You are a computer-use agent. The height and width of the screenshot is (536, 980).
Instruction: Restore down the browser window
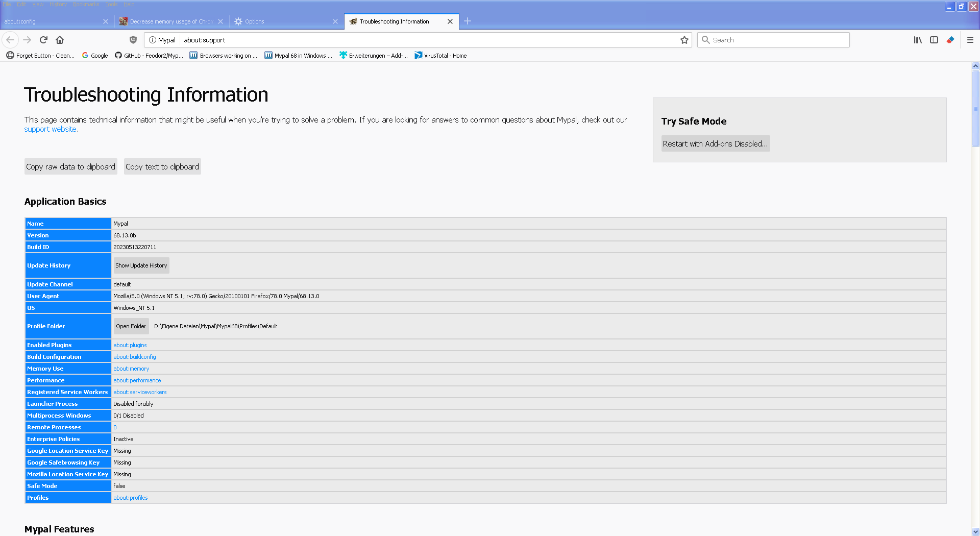(x=962, y=6)
